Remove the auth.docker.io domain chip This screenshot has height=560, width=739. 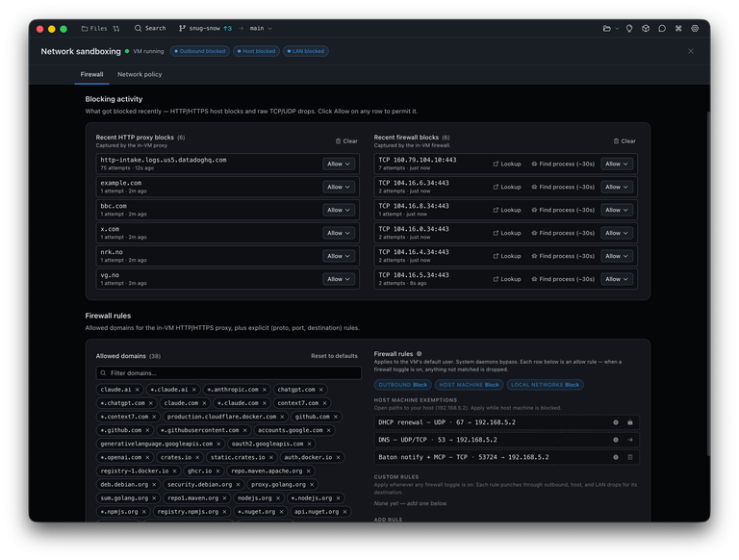pyautogui.click(x=338, y=458)
